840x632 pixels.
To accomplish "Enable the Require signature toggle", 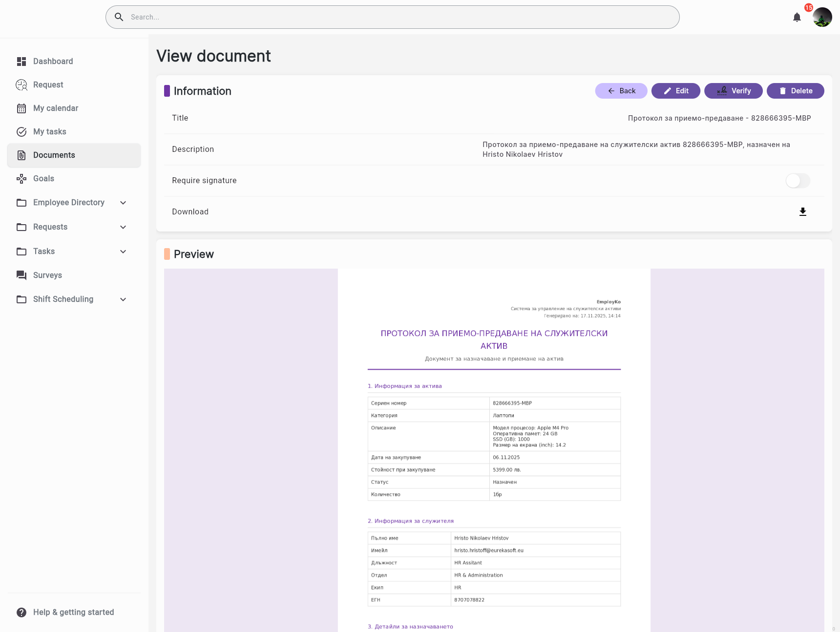I will point(798,181).
